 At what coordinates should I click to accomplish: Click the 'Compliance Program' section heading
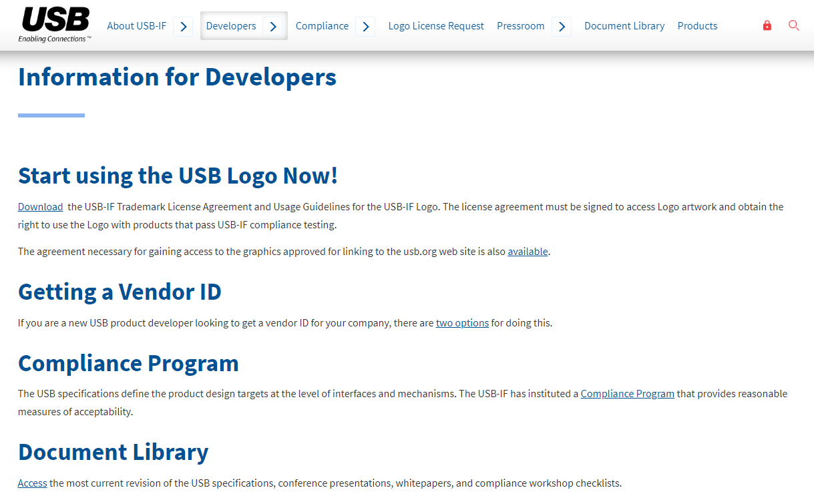click(x=128, y=363)
